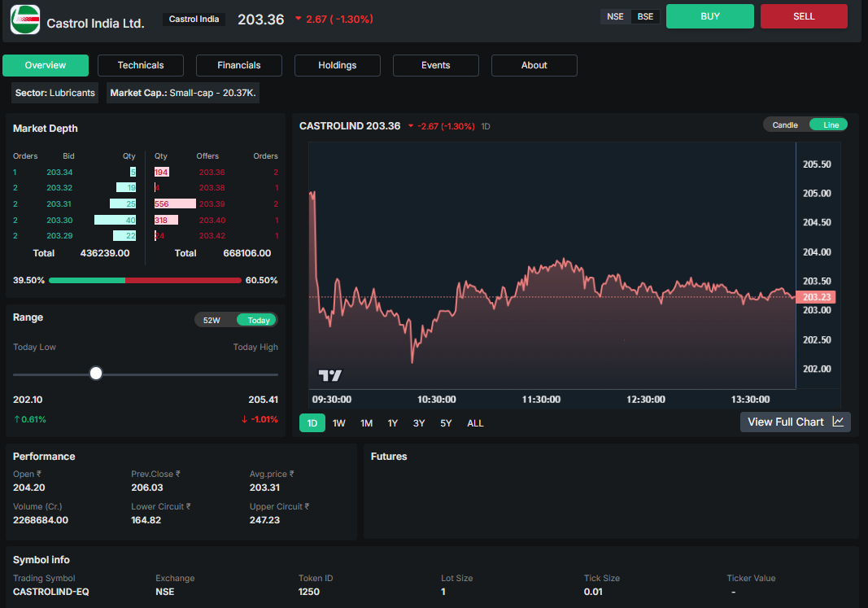The width and height of the screenshot is (868, 608).
Task: Open the Holdings tab
Action: (337, 65)
